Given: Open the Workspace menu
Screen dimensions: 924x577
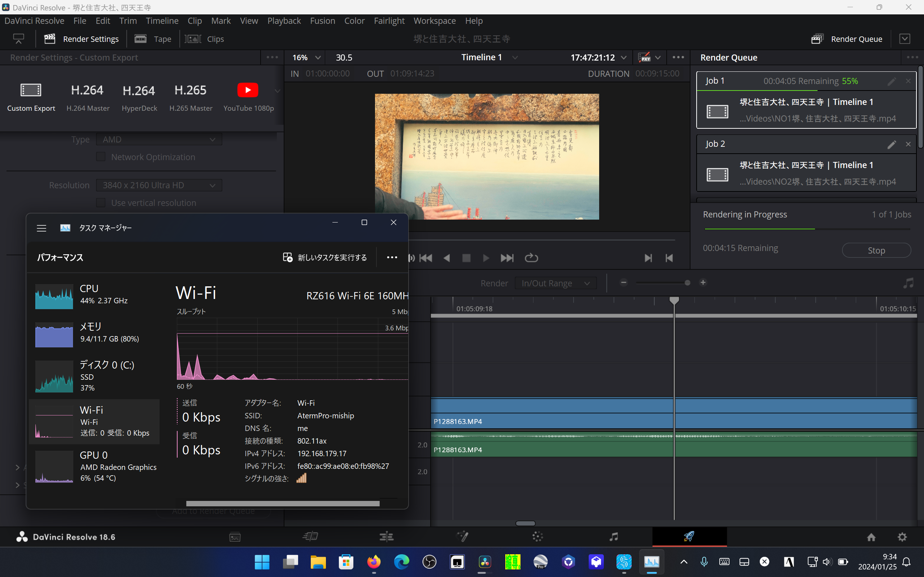Looking at the screenshot, I should (435, 21).
